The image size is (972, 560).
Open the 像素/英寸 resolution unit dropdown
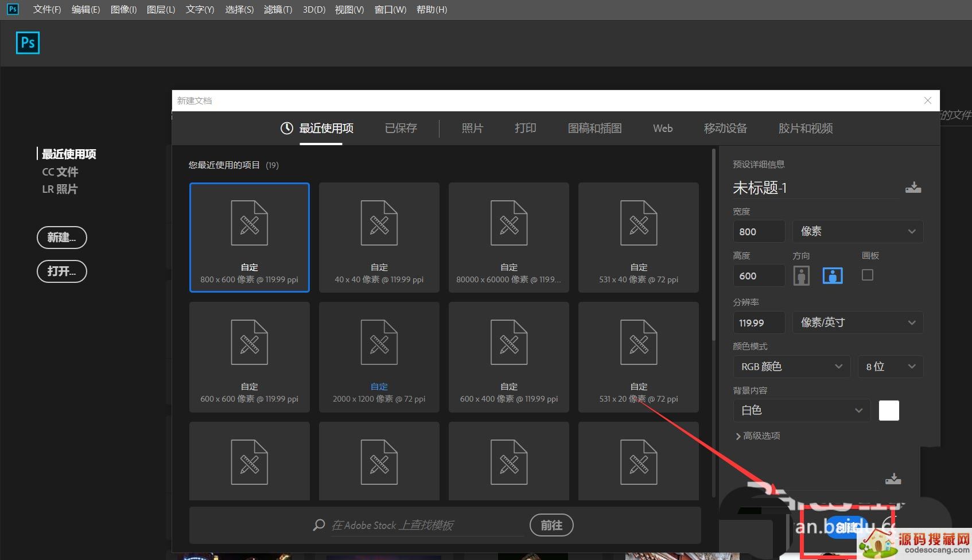[857, 322]
